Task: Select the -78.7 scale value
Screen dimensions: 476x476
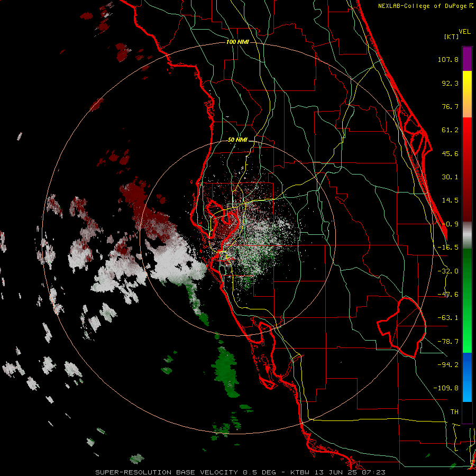Action: pyautogui.click(x=448, y=342)
